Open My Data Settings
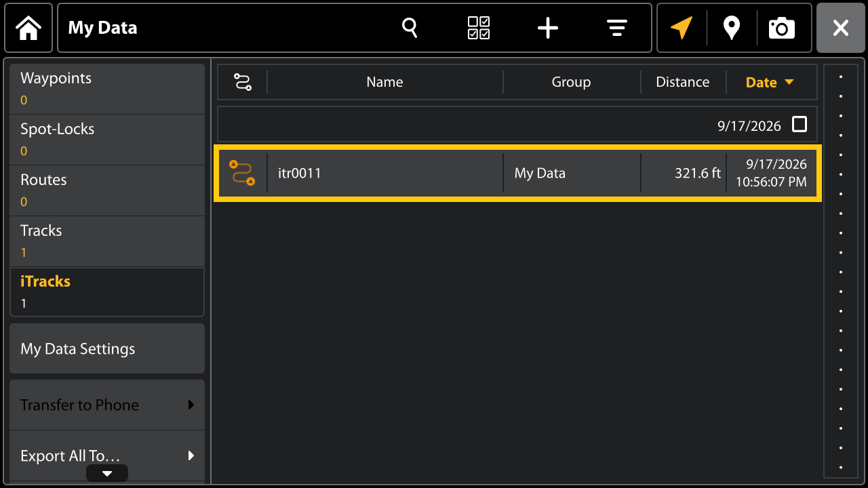 coord(107,348)
